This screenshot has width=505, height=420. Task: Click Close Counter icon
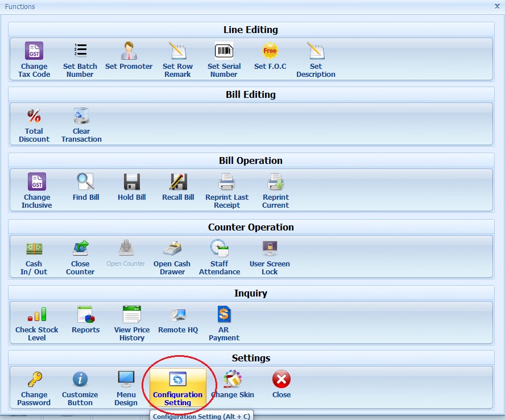pos(80,249)
